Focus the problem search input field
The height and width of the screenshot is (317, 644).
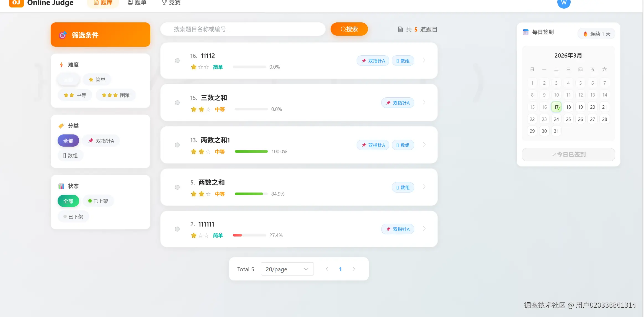point(243,29)
